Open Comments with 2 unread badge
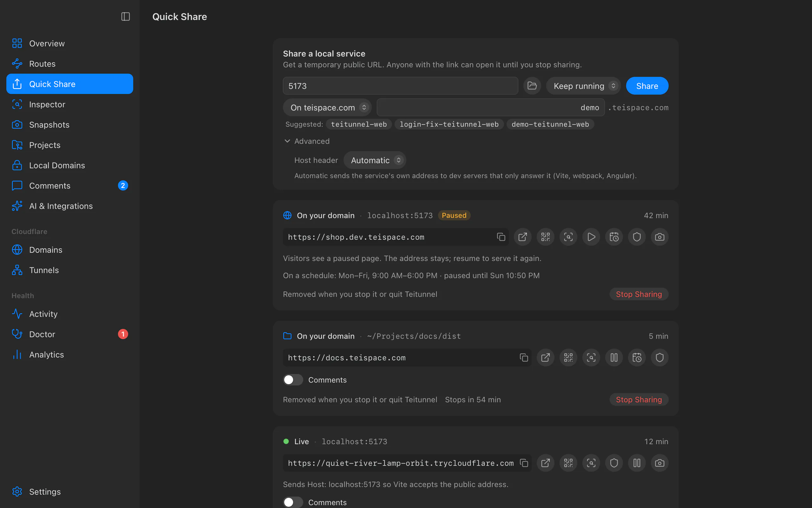The width and height of the screenshot is (812, 508). click(x=70, y=185)
